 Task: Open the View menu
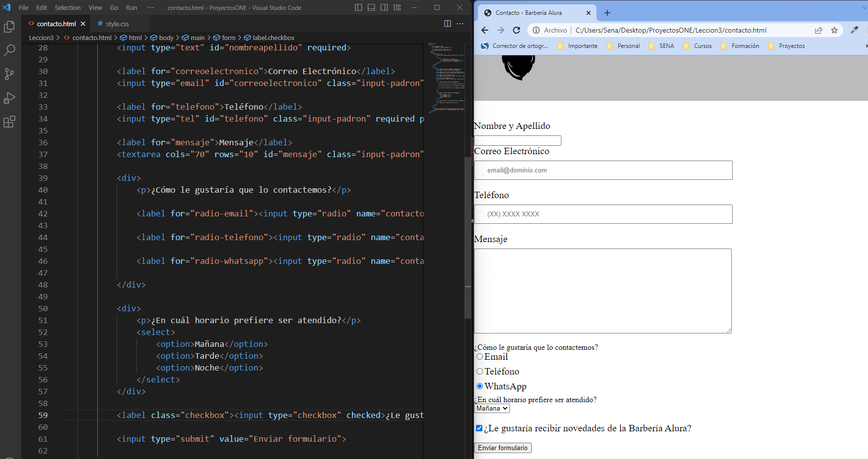95,7
